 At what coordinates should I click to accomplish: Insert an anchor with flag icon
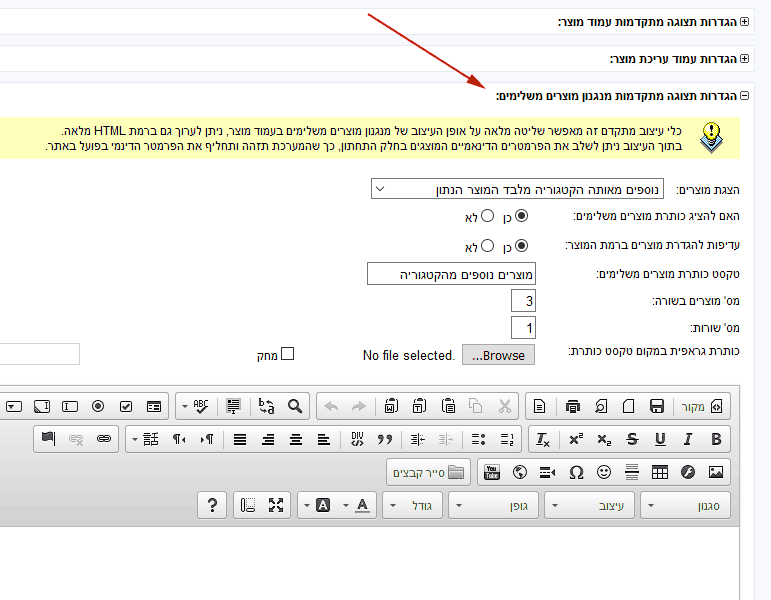point(48,439)
